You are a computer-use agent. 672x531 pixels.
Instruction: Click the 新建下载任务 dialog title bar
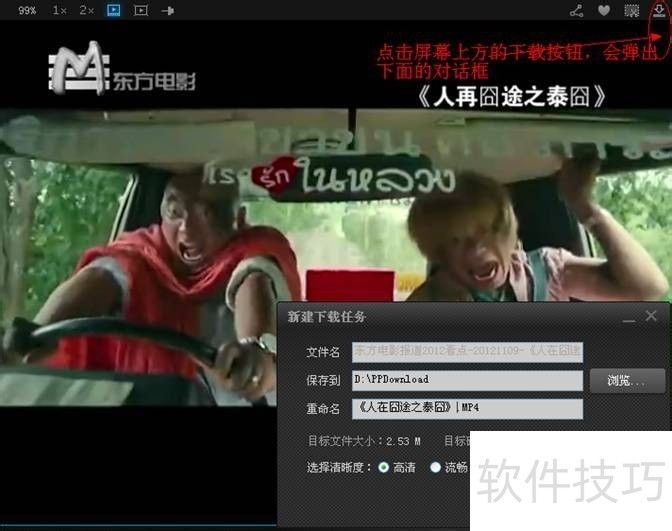click(x=450, y=317)
